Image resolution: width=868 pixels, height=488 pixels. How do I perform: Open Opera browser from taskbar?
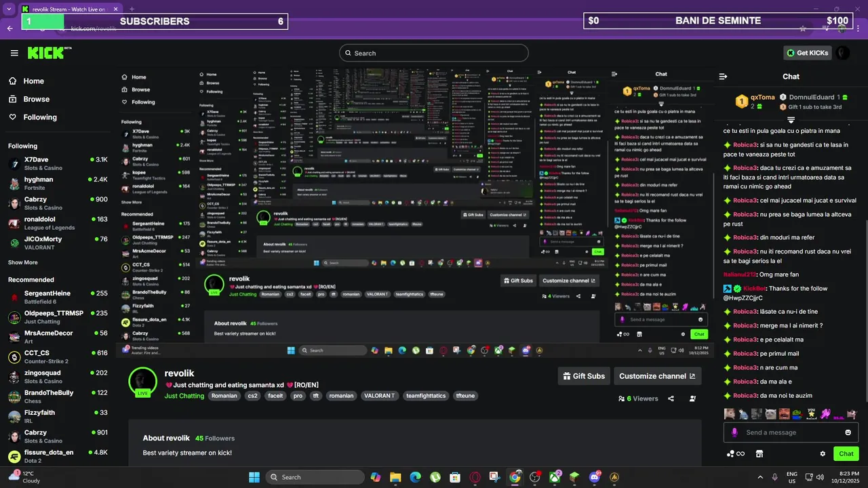pyautogui.click(x=475, y=477)
